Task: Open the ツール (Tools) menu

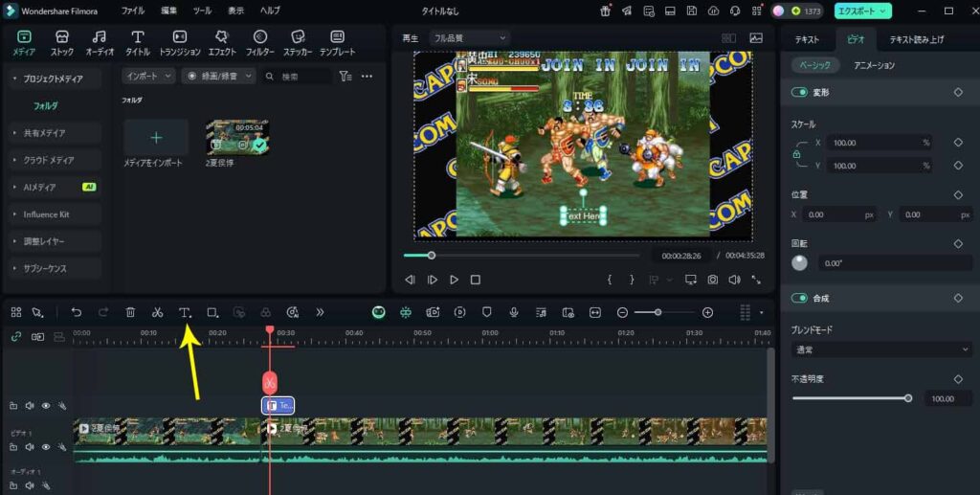Action: (x=202, y=11)
